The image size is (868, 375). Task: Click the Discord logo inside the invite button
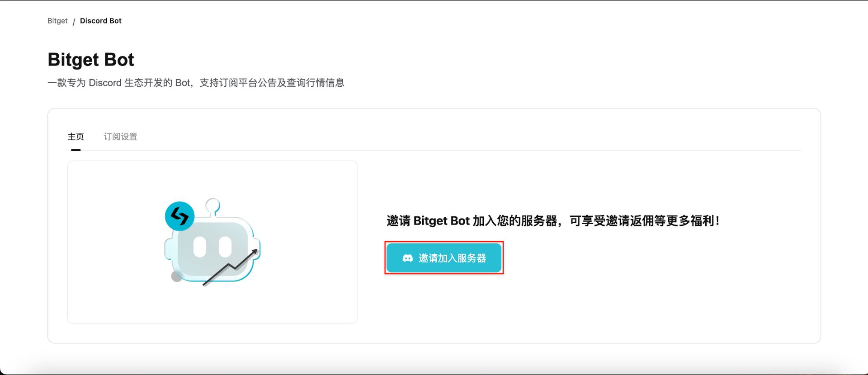click(407, 258)
